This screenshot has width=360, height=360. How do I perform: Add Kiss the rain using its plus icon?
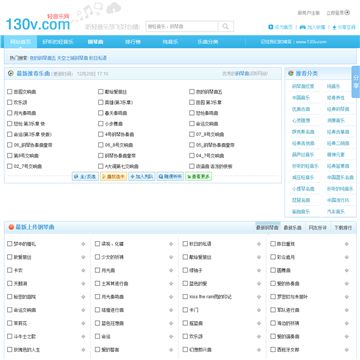pos(259,297)
